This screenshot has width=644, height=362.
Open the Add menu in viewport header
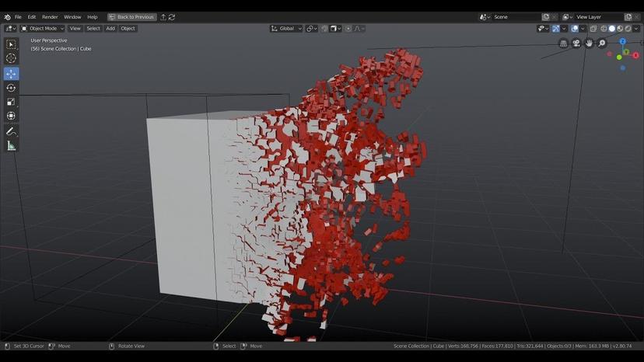pyautogui.click(x=110, y=29)
